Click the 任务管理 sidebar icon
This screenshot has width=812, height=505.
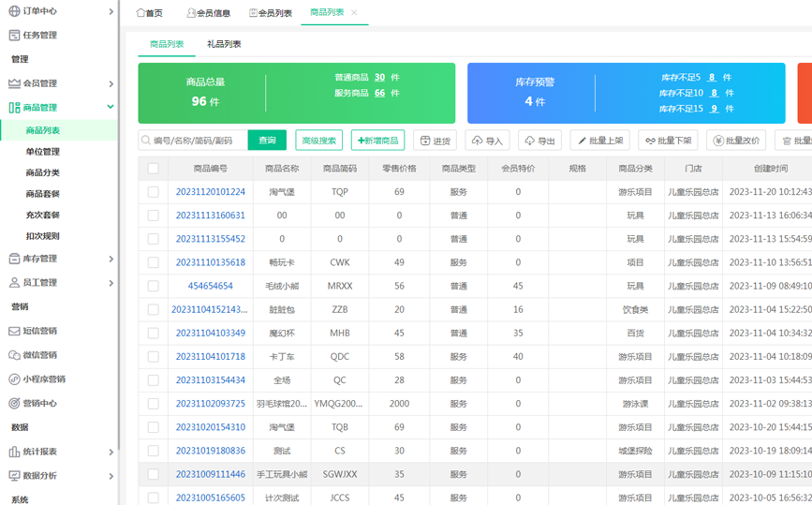click(x=14, y=36)
